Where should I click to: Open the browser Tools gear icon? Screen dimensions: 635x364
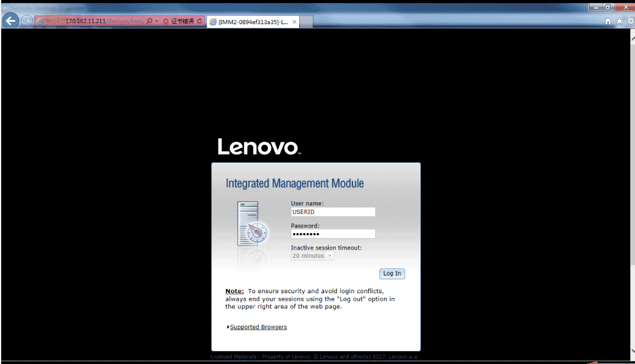pyautogui.click(x=631, y=21)
